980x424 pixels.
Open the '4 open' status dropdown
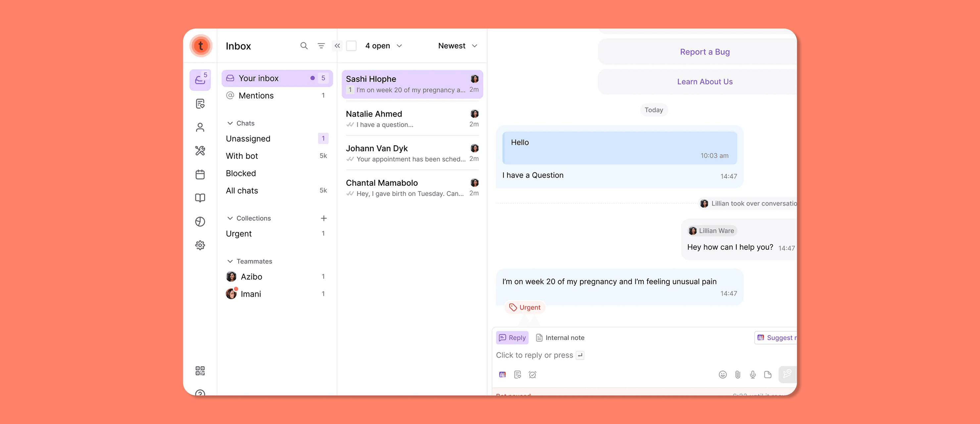click(383, 46)
